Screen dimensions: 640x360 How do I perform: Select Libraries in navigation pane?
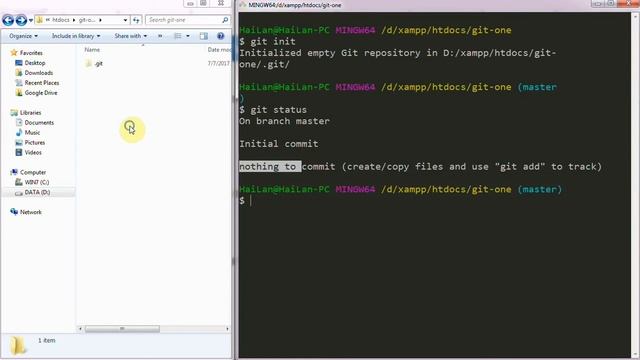click(31, 112)
